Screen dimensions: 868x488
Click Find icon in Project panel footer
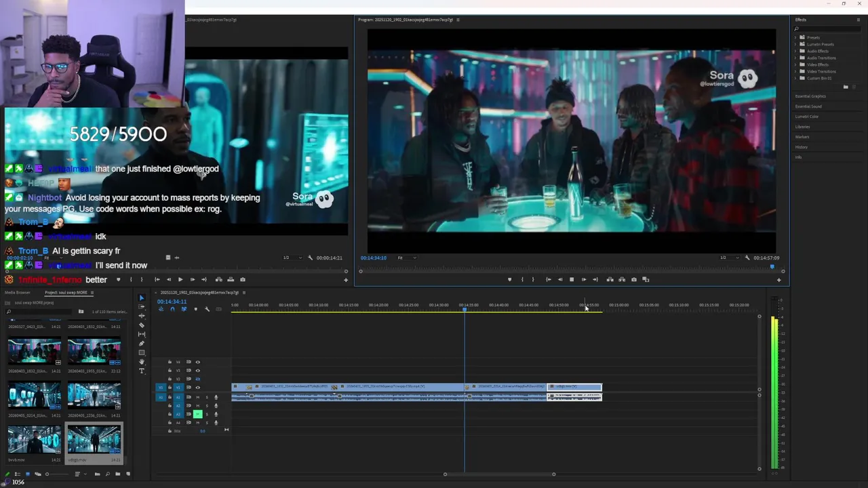108,474
